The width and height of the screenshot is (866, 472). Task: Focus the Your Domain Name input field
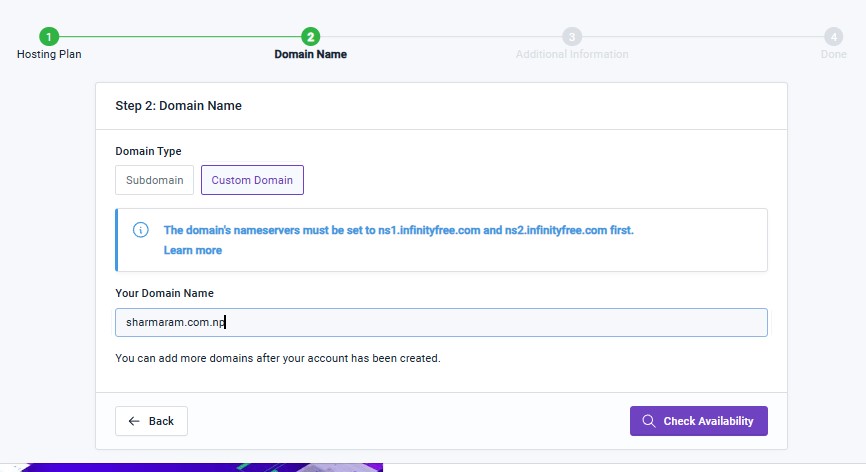click(x=441, y=322)
